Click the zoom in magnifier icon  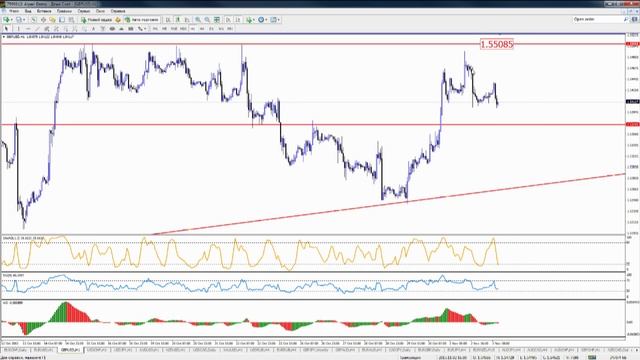pyautogui.click(x=198, y=20)
